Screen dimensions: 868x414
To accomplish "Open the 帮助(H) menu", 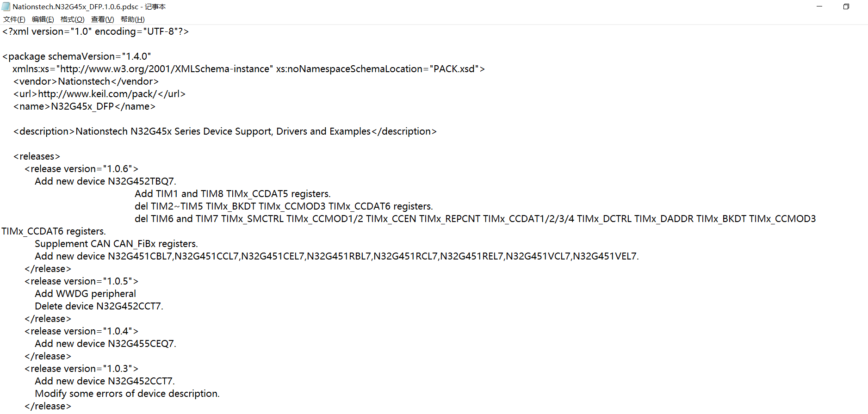I will 133,19.
